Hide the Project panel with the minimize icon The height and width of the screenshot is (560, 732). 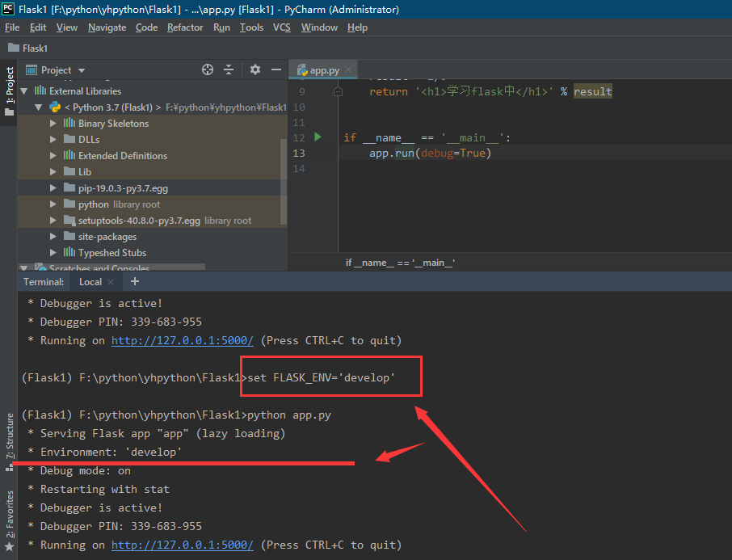(x=276, y=70)
